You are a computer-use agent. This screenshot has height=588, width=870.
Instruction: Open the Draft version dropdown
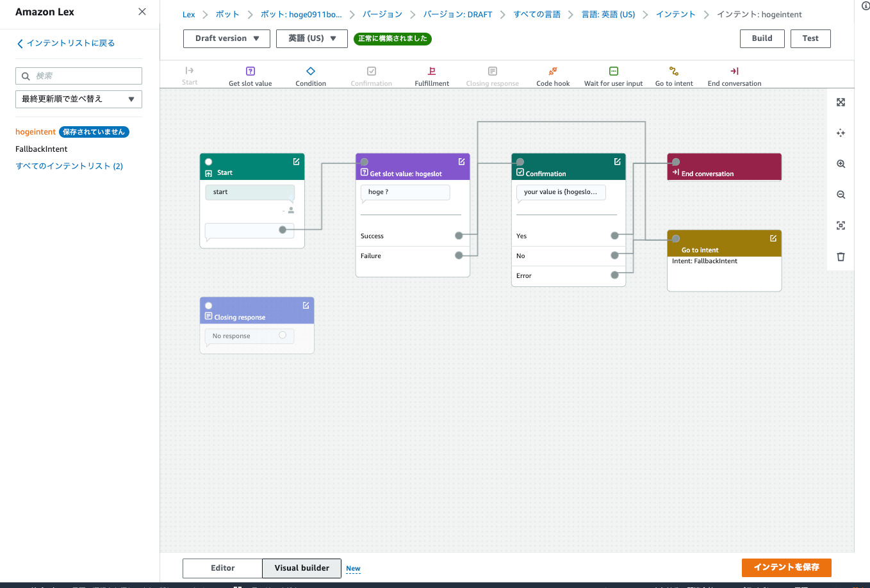[x=227, y=38]
